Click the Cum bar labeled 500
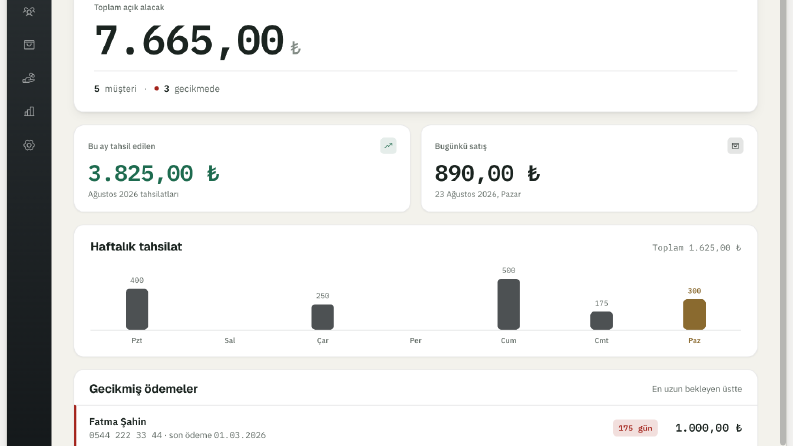The image size is (793, 446). click(x=508, y=304)
